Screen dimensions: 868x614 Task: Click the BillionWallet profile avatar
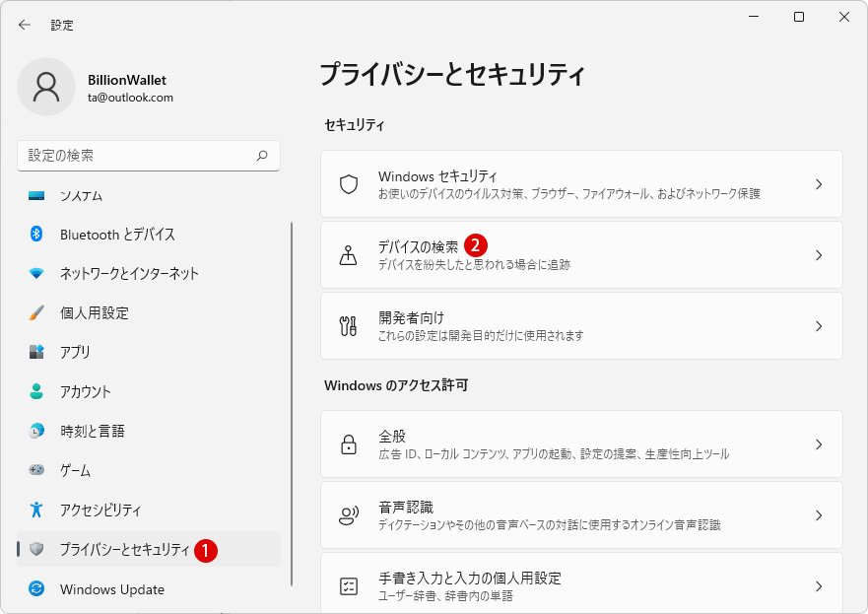(46, 87)
